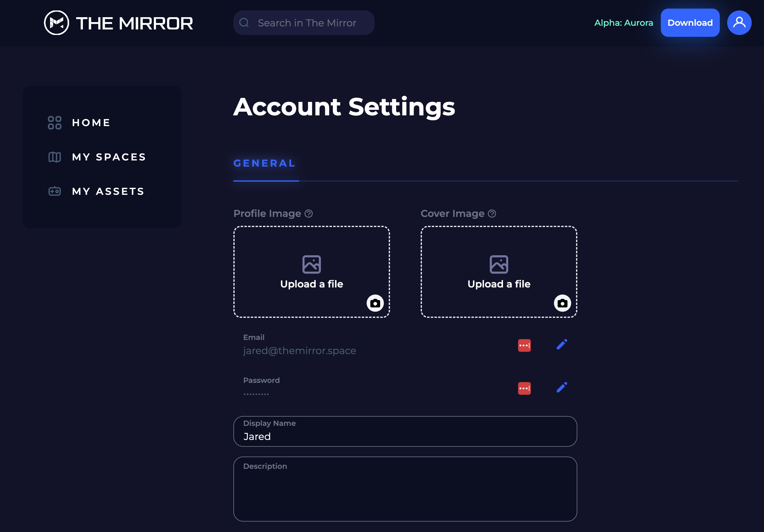This screenshot has width=764, height=532.
Task: Click the Alpha: Aurora link
Action: (623, 23)
